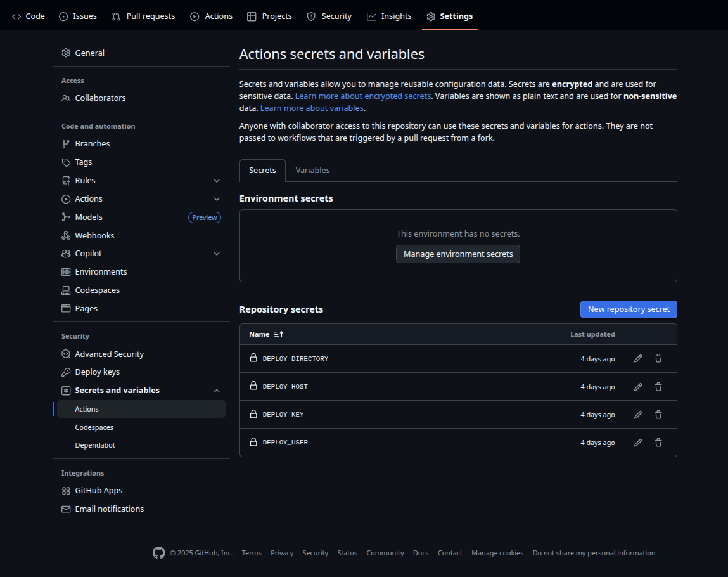
Task: Switch to the Variables tab
Action: (312, 170)
